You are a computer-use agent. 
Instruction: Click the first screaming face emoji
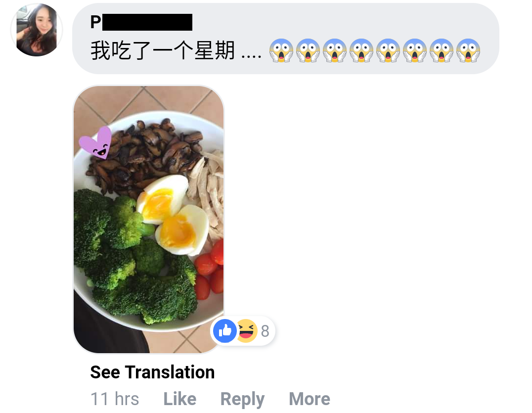click(281, 50)
